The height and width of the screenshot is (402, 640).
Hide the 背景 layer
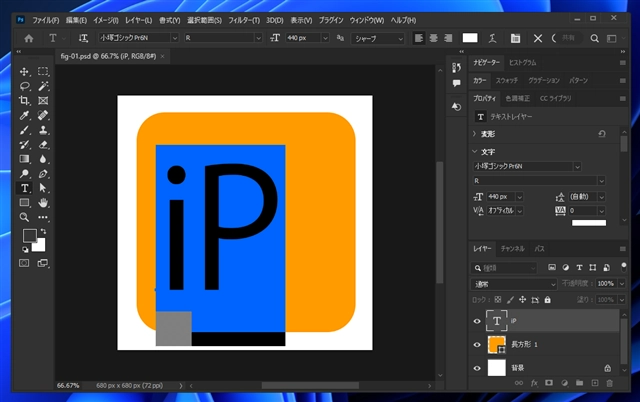[476, 368]
